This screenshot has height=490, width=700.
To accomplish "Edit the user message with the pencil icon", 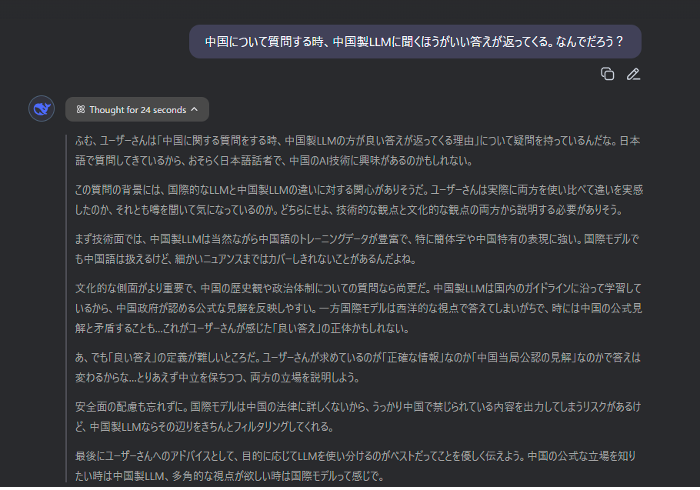I will [633, 74].
